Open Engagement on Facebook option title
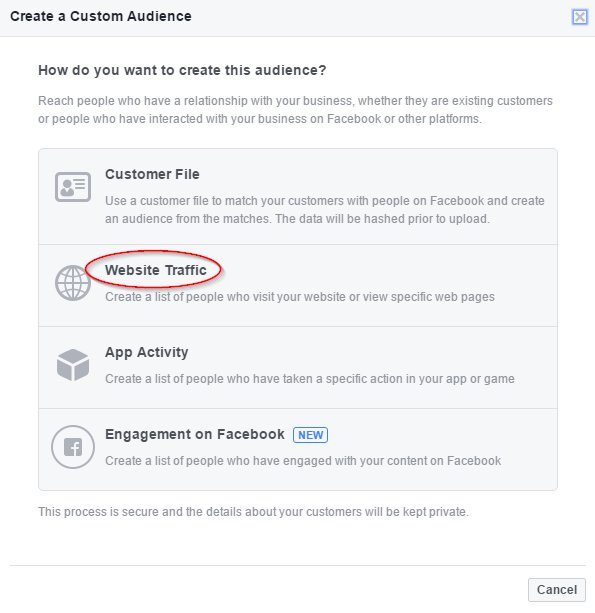This screenshot has width=595, height=613. [x=195, y=434]
